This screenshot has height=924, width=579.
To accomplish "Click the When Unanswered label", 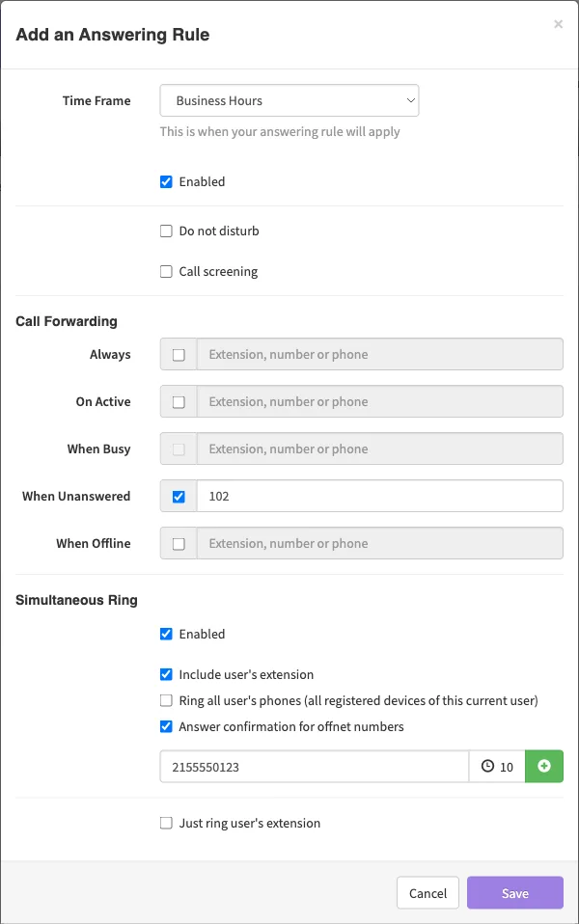I will point(76,496).
